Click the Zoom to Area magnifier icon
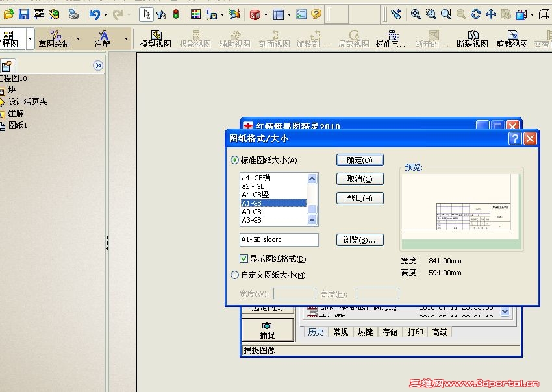 click(x=431, y=14)
